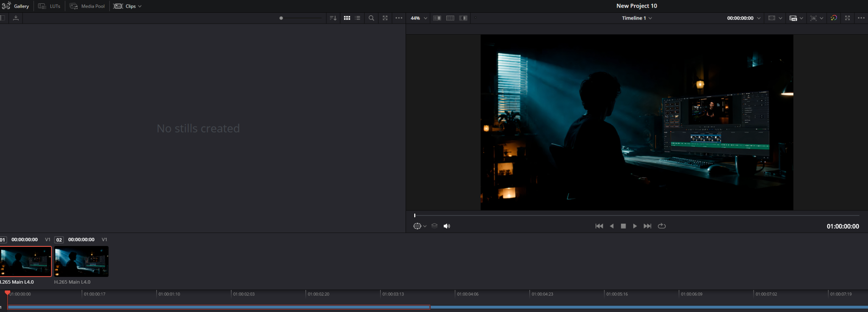Open the gallery sort order menu

click(x=333, y=18)
